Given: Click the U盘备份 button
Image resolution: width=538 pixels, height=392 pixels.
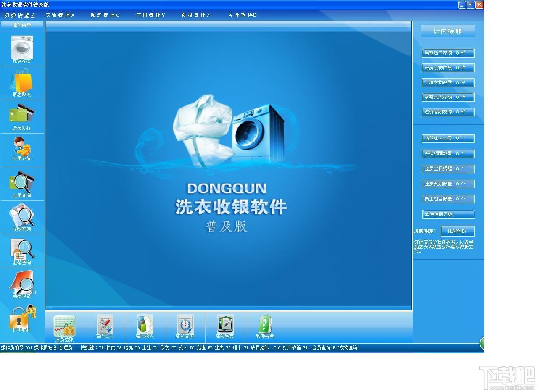Looking at the screenshot, I should [458, 231].
